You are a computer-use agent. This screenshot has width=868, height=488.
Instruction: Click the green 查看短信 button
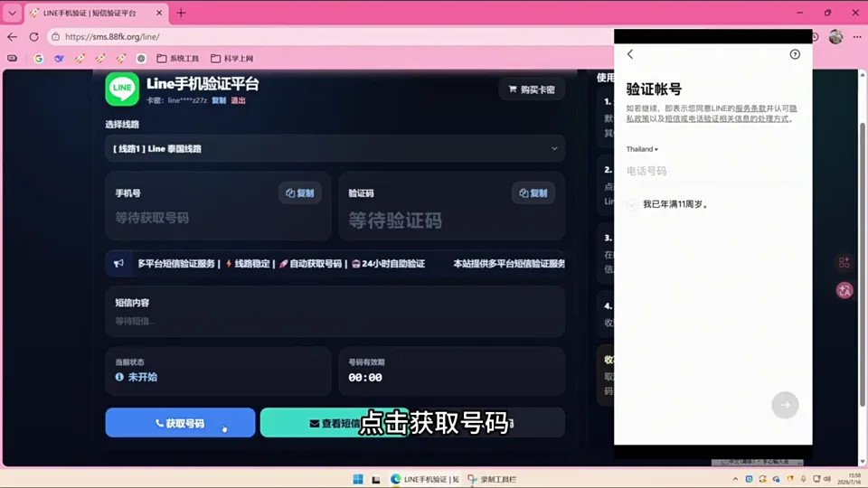point(335,423)
